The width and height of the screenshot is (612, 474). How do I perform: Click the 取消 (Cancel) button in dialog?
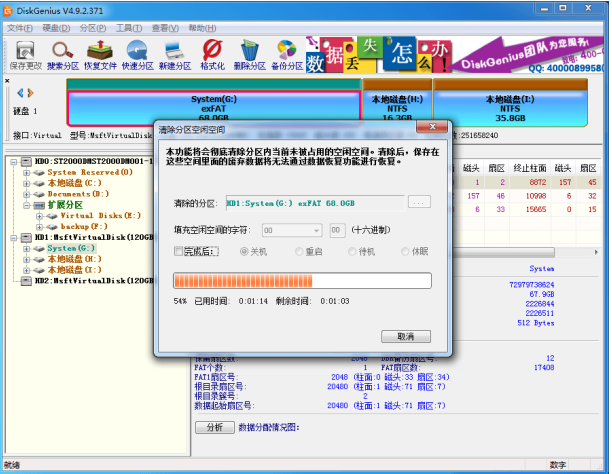(406, 337)
